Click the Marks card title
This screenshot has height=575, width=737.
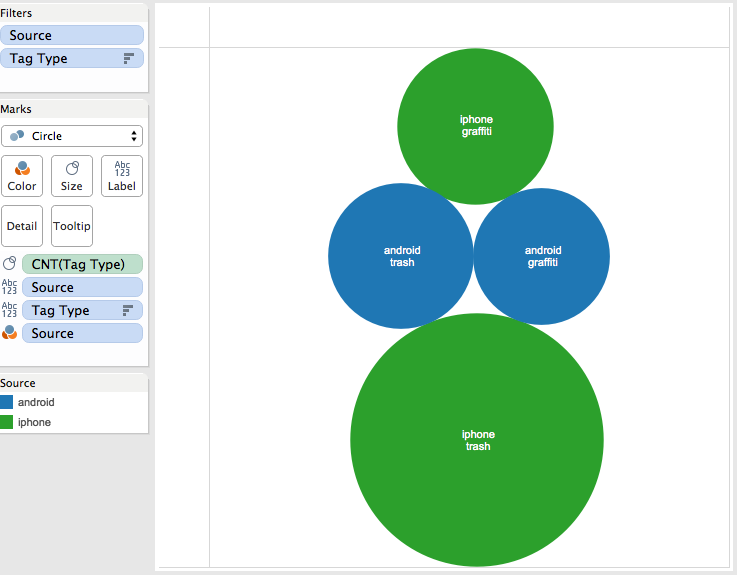click(16, 109)
